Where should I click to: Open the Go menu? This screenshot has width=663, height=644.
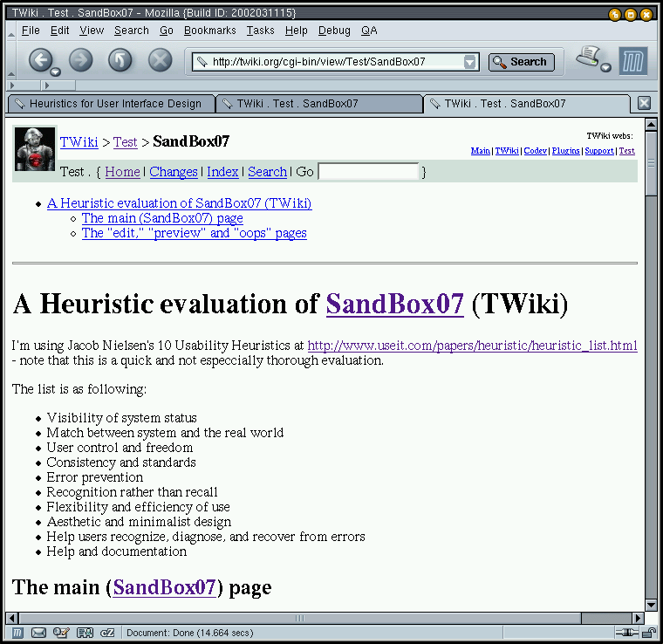[167, 31]
